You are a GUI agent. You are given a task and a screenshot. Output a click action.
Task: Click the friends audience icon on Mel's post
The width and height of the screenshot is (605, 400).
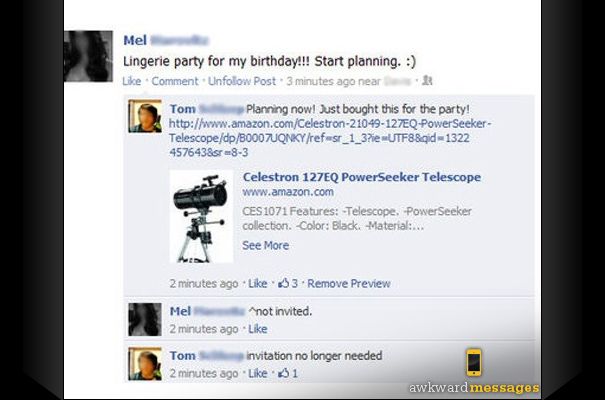click(x=427, y=81)
